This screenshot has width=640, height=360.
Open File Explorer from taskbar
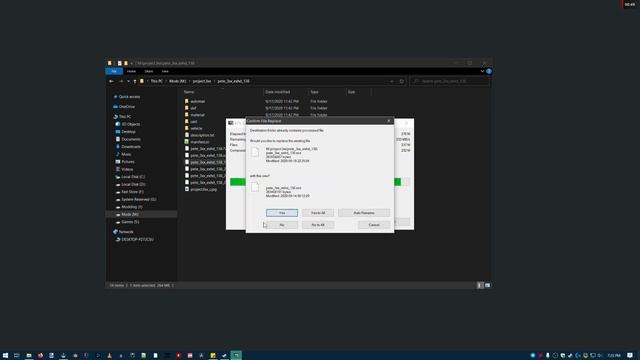pyautogui.click(x=29, y=356)
